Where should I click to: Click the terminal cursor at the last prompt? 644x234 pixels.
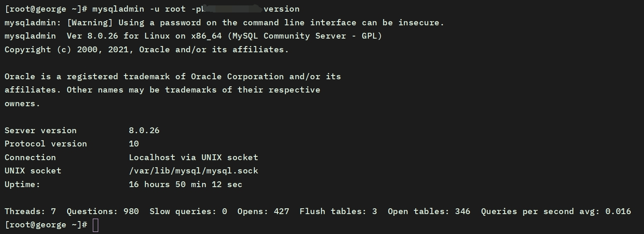tap(95, 225)
